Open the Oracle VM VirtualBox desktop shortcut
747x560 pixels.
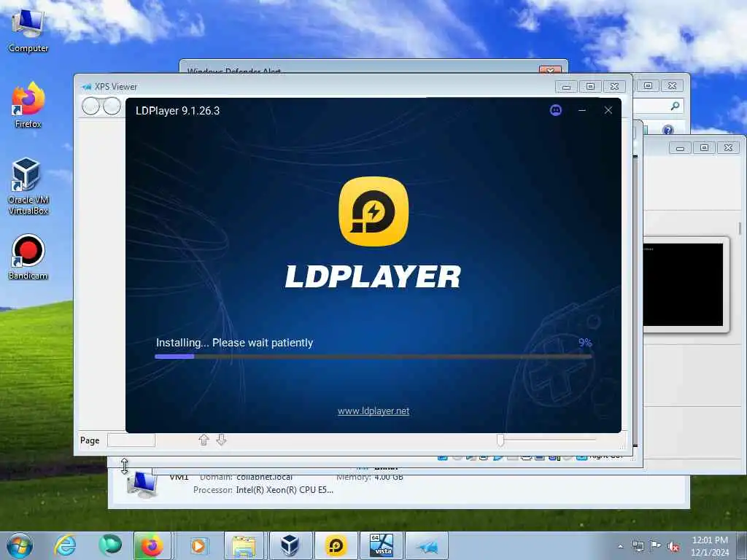[28, 186]
